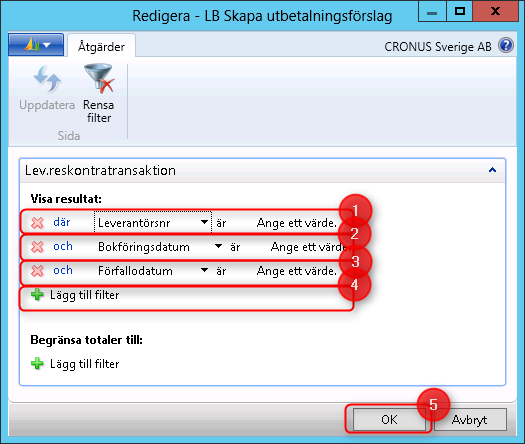Image resolution: width=525 pixels, height=444 pixels.
Task: Open the application menu dropdown button
Action: click(x=36, y=44)
